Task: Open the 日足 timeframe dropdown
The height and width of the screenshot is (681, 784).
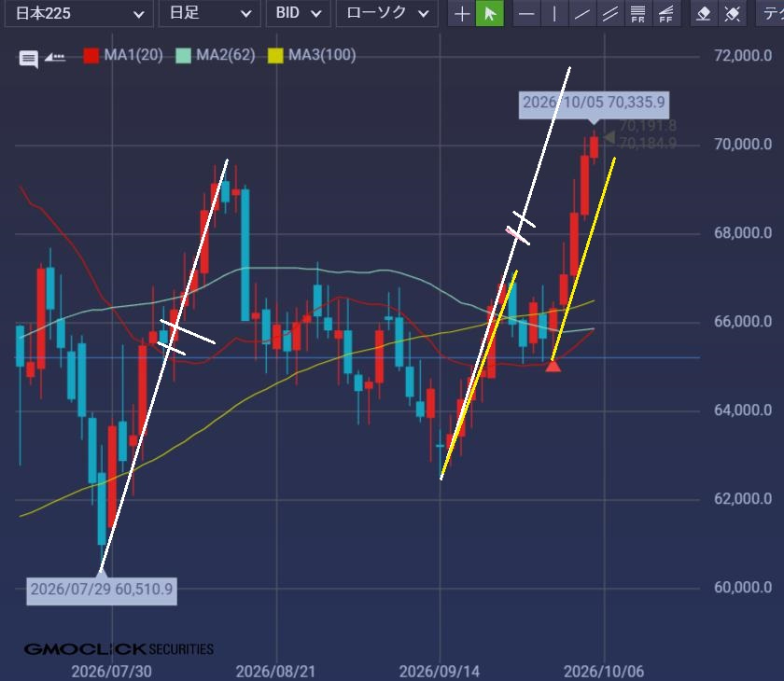Action: [x=209, y=13]
